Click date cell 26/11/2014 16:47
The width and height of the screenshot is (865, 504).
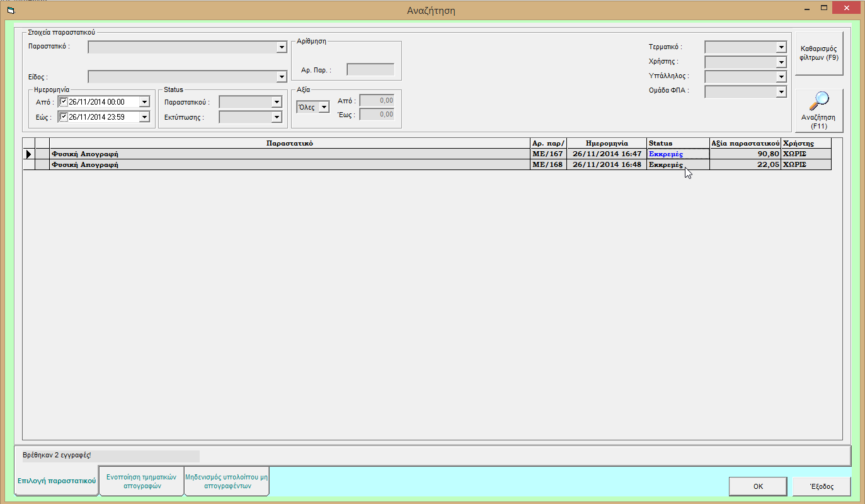click(607, 154)
